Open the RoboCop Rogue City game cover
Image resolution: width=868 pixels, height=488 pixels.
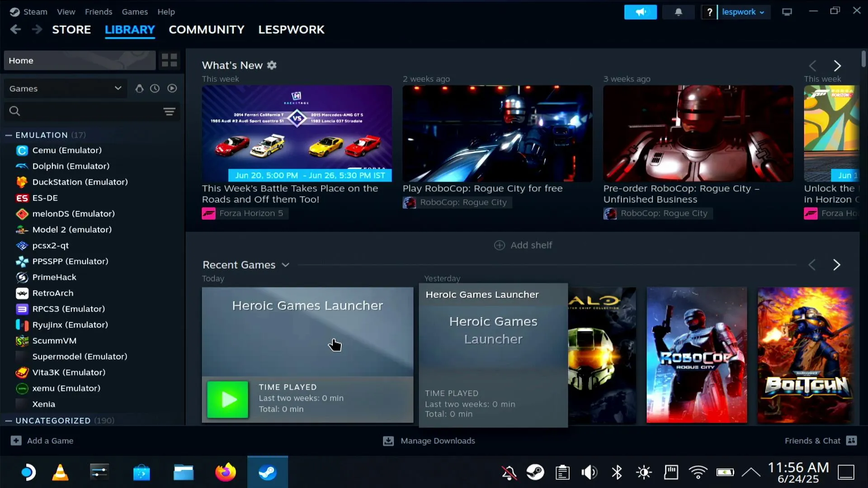697,355
